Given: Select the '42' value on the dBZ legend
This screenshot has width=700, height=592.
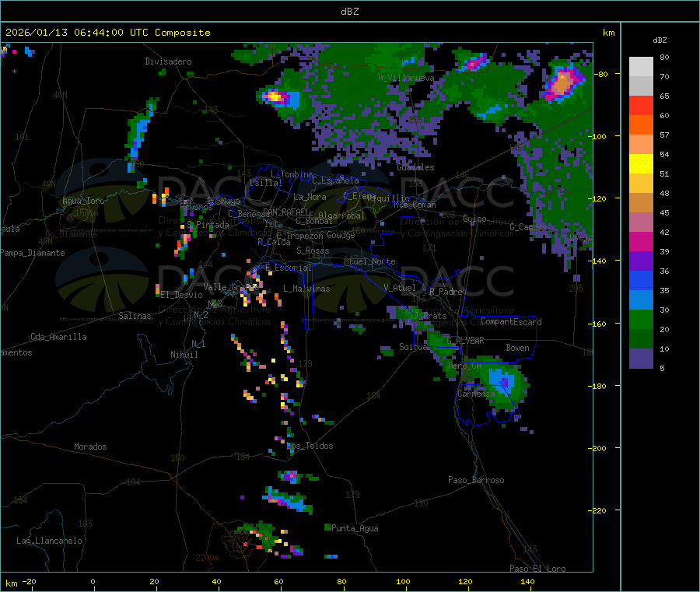Looking at the screenshot, I should coord(664,232).
